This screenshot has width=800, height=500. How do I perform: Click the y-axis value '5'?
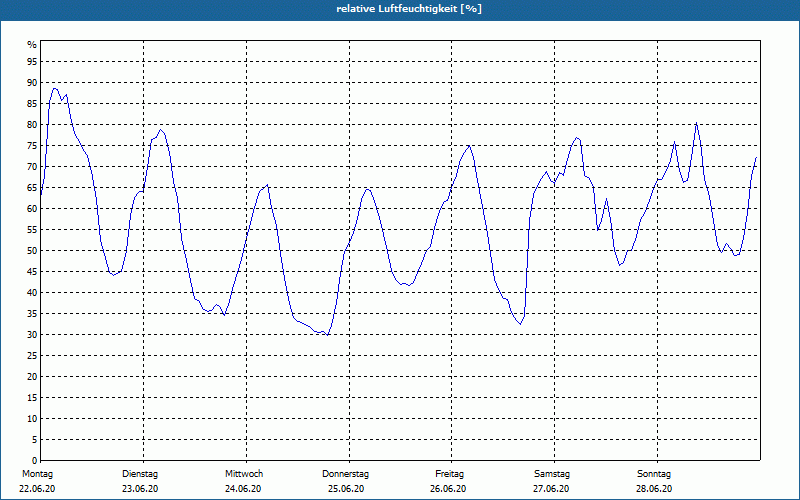click(35, 440)
